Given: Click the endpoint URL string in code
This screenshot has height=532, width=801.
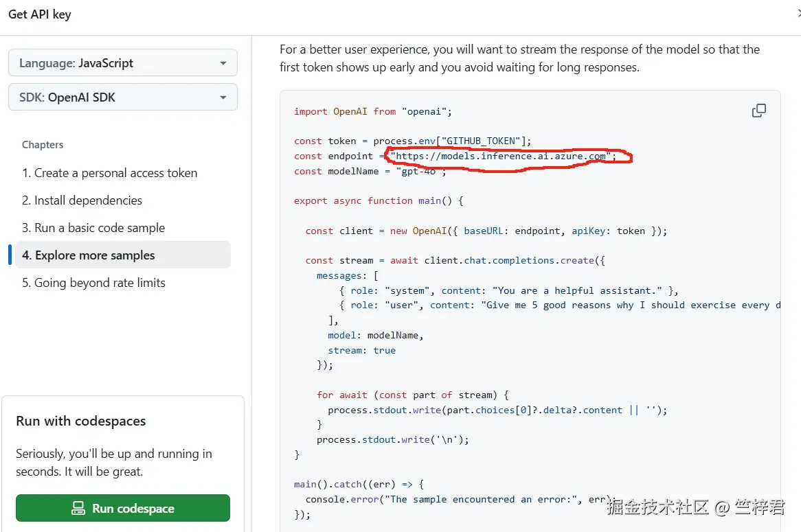Looking at the screenshot, I should tap(501, 157).
